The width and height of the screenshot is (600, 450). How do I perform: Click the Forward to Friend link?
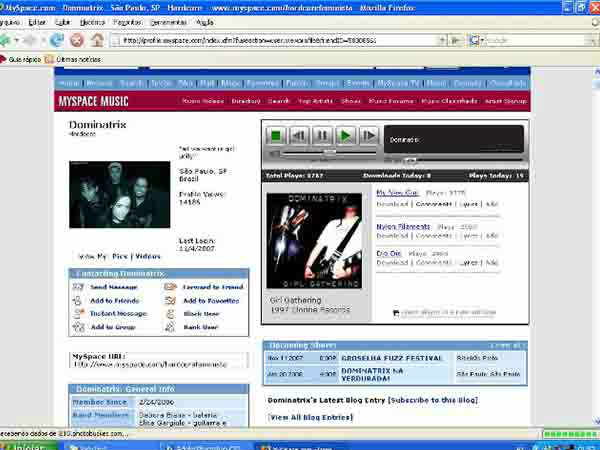(213, 287)
